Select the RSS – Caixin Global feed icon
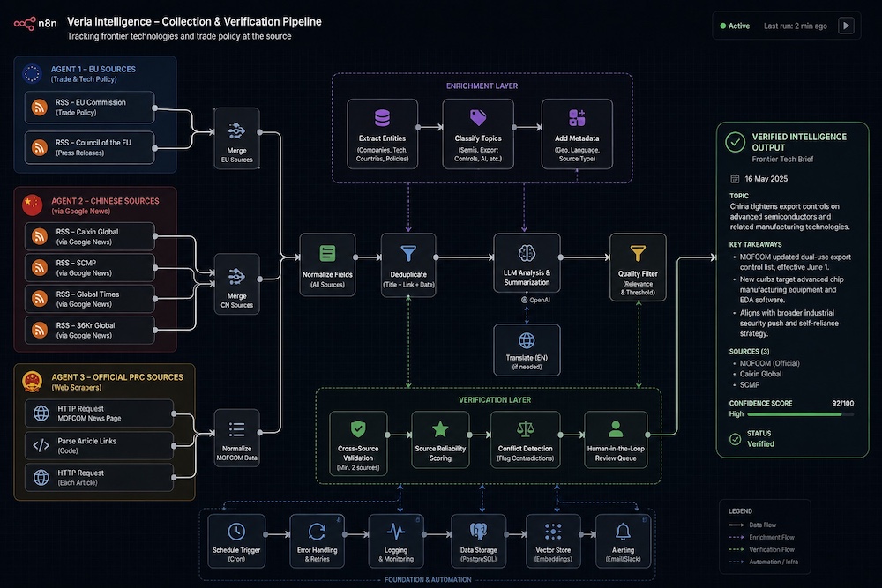 (x=40, y=236)
